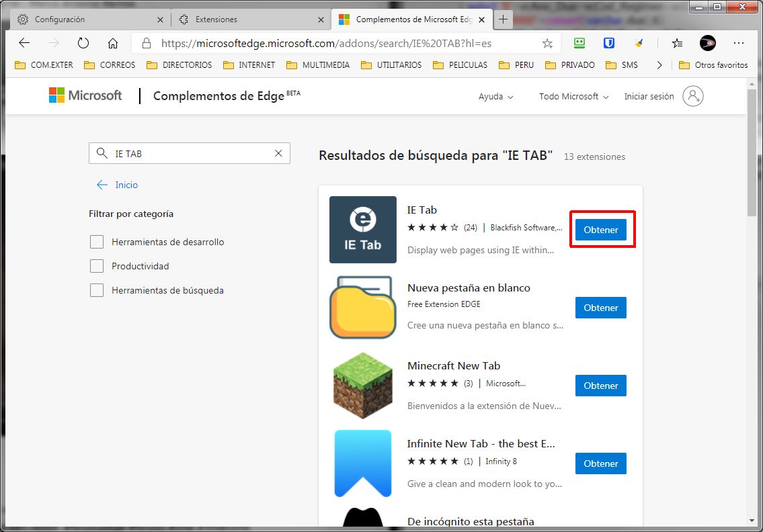Open the Nueva pestaña en blanco folder icon

[x=363, y=308]
